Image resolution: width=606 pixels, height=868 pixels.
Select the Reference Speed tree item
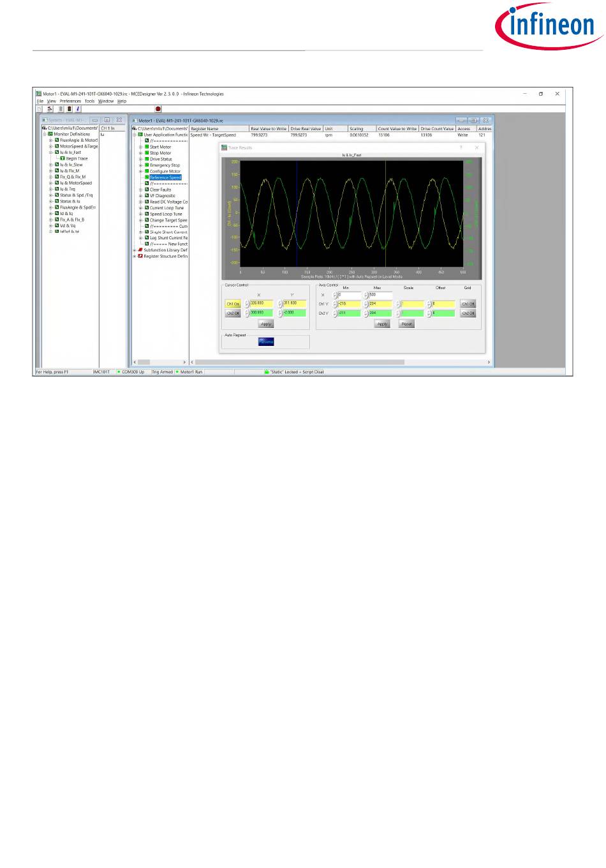(166, 177)
